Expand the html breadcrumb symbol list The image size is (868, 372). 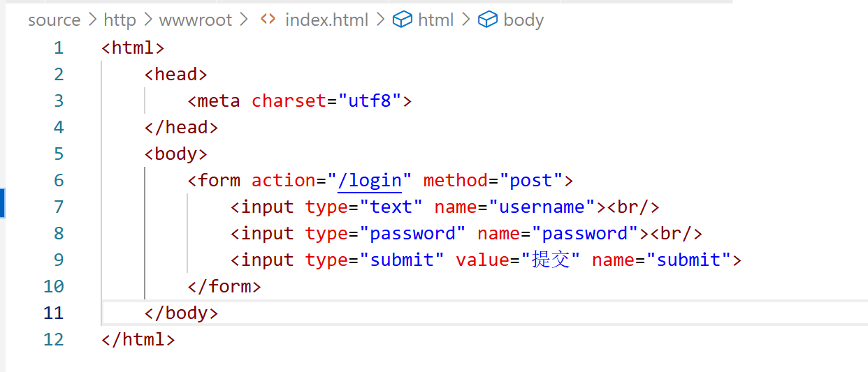pos(436,20)
